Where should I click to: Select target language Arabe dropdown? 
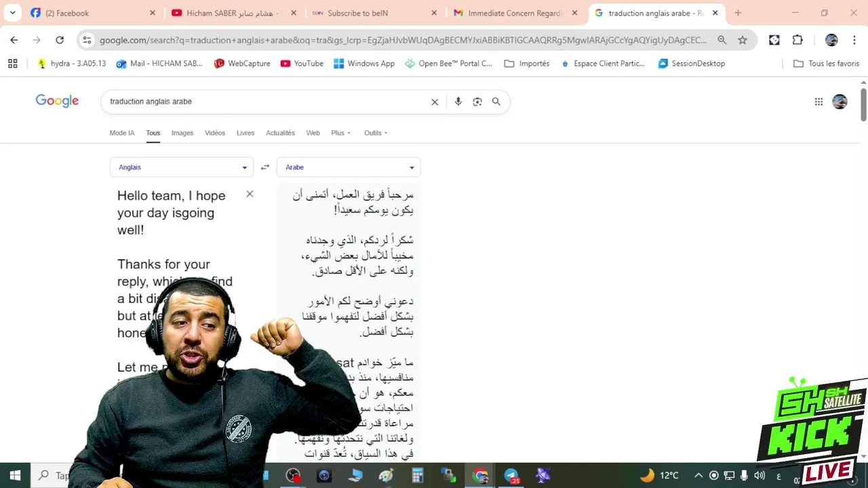click(x=349, y=167)
